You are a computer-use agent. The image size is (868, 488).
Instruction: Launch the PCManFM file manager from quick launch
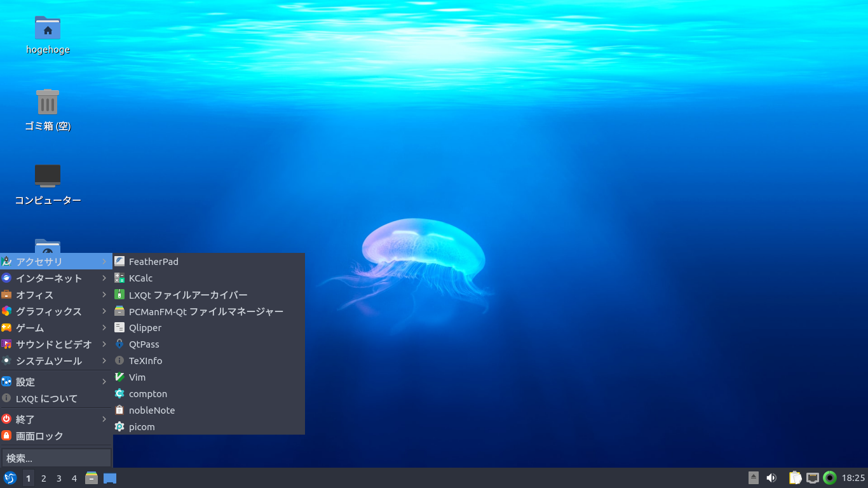pos(92,478)
